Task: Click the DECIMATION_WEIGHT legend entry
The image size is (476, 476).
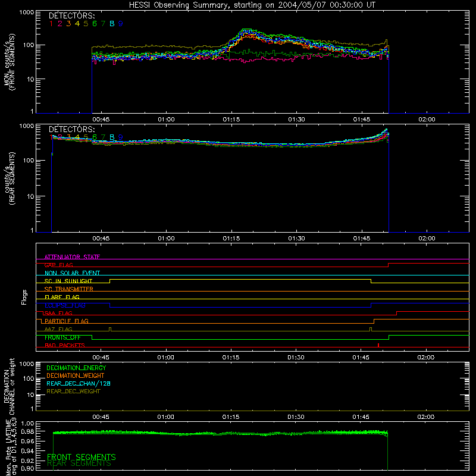Action: (76, 375)
